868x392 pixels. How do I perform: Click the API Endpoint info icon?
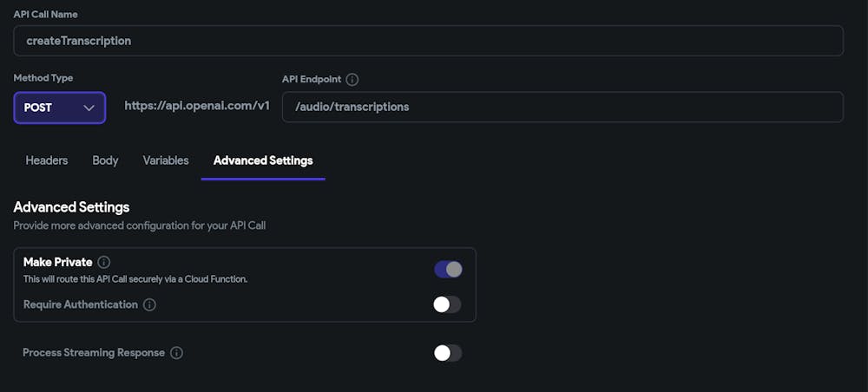[352, 79]
